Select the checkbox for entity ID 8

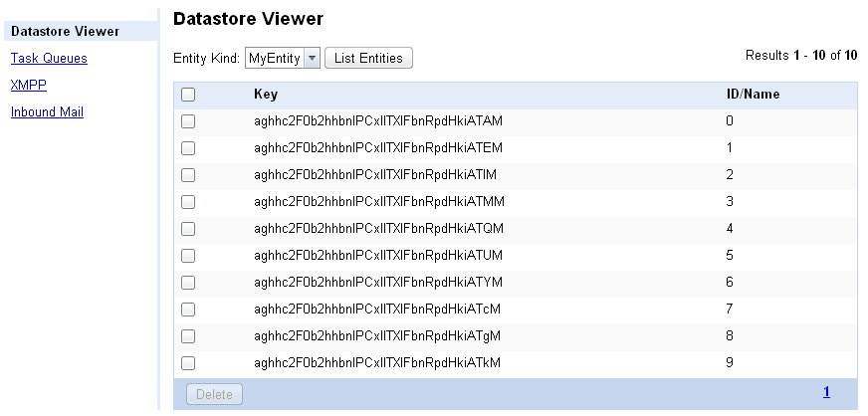pyautogui.click(x=188, y=336)
